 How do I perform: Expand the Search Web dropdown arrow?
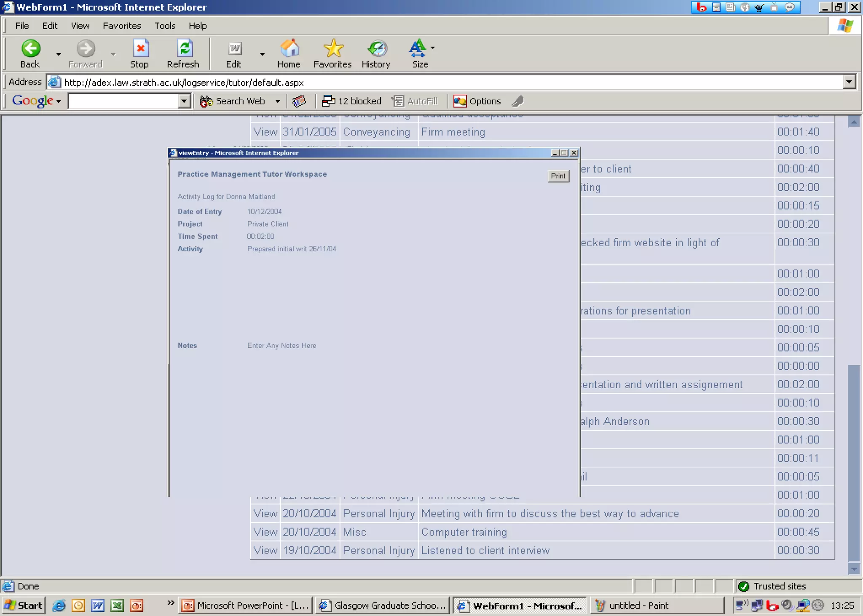[278, 101]
